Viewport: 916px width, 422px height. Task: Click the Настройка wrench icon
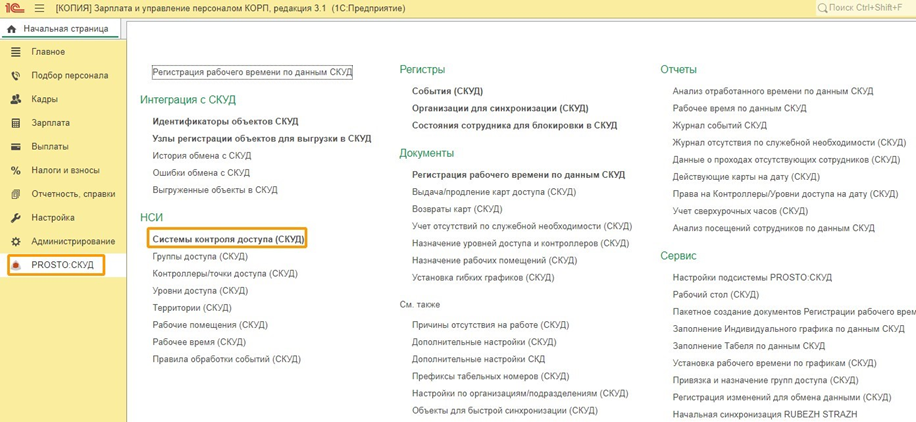point(15,218)
